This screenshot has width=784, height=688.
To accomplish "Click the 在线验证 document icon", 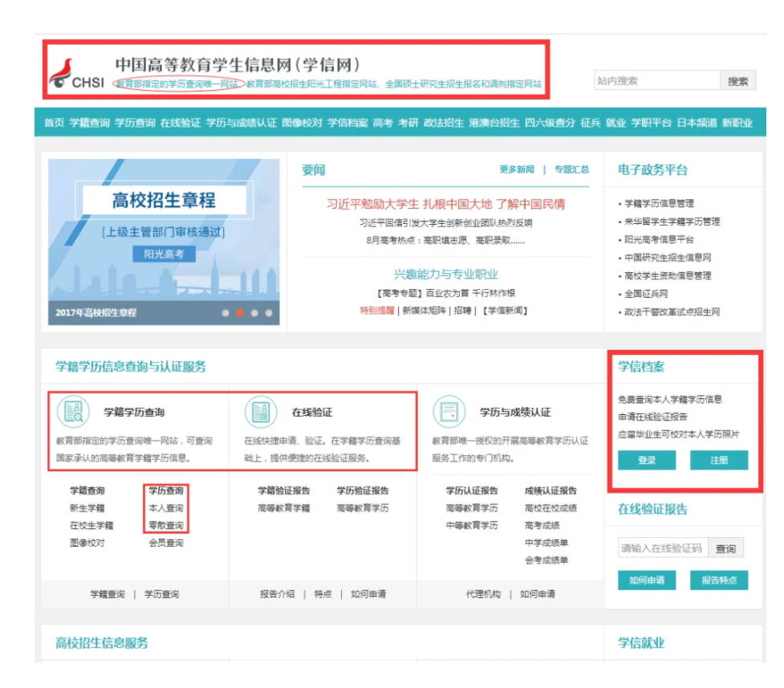I will (261, 412).
